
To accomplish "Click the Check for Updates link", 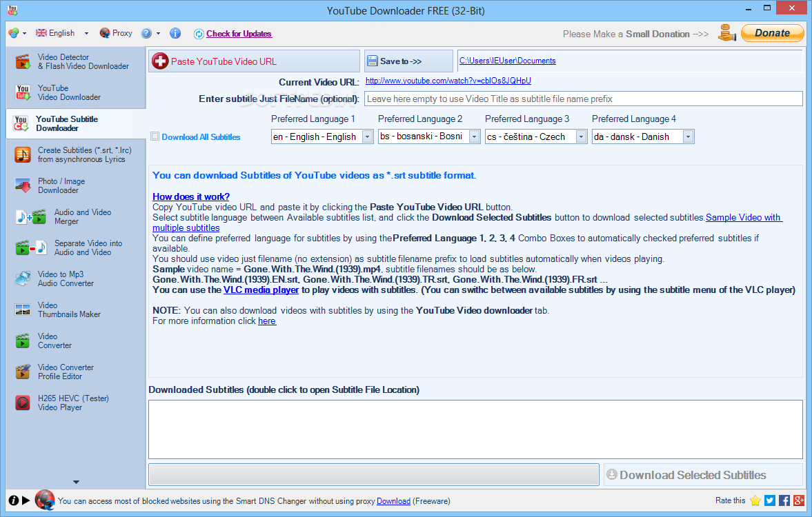I will coord(239,34).
